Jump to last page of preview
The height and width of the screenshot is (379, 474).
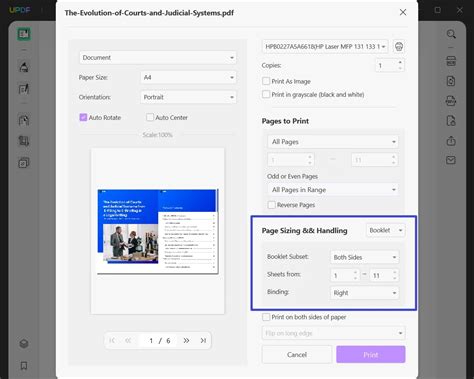[x=203, y=340]
